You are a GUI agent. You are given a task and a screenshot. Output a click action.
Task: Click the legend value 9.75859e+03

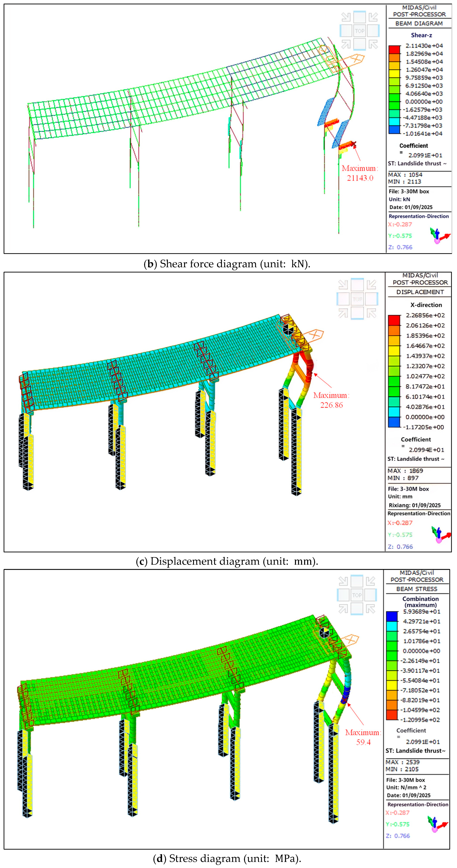click(x=424, y=78)
